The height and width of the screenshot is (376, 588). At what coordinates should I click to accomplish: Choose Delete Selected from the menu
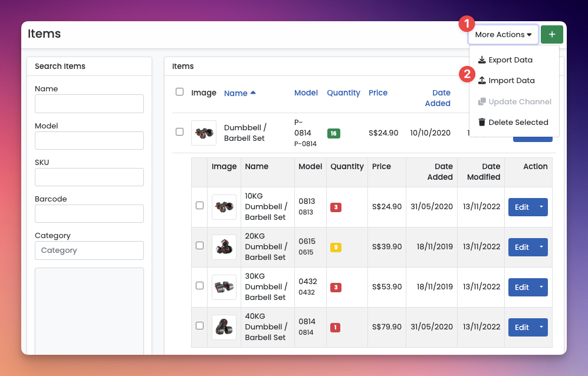[518, 123]
